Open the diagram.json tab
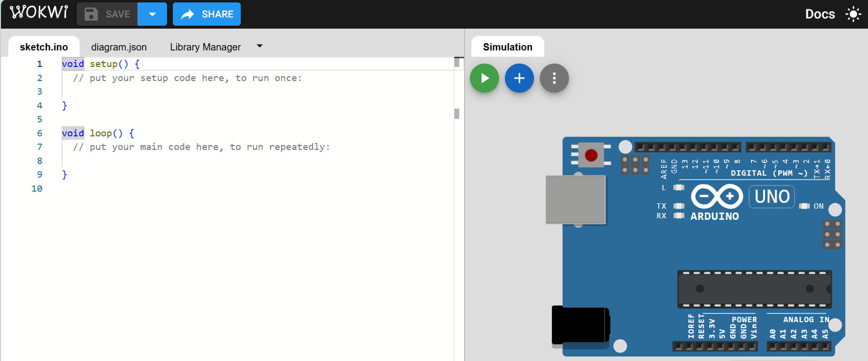This screenshot has width=868, height=361. click(x=119, y=47)
